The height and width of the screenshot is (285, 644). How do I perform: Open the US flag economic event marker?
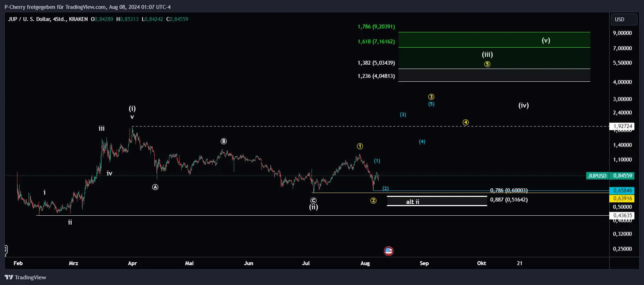point(389,251)
